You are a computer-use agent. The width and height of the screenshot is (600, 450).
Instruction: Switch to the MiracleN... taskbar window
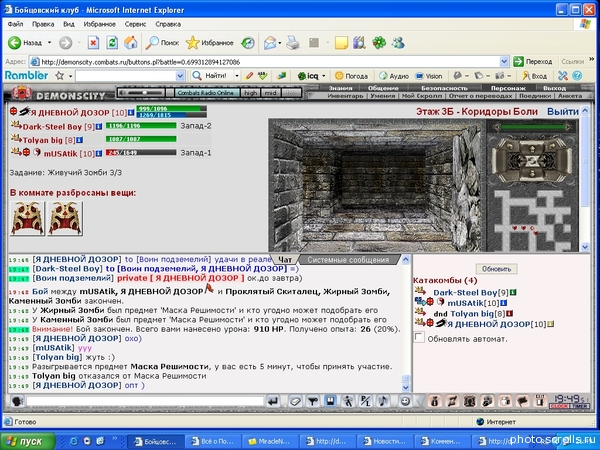(270, 441)
